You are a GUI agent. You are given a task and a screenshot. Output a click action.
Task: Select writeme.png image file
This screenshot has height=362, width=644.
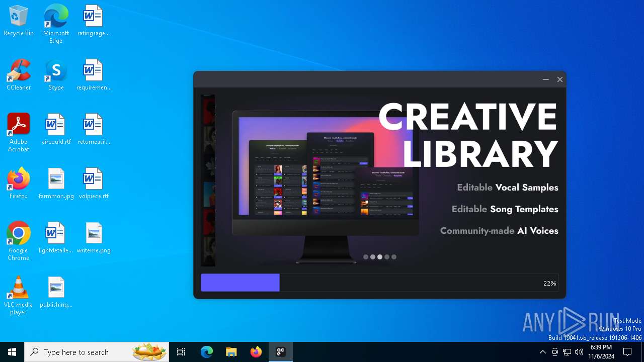(94, 238)
